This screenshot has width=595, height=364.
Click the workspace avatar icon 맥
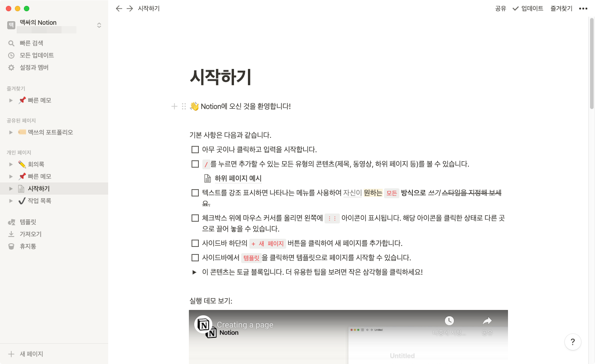tap(11, 26)
